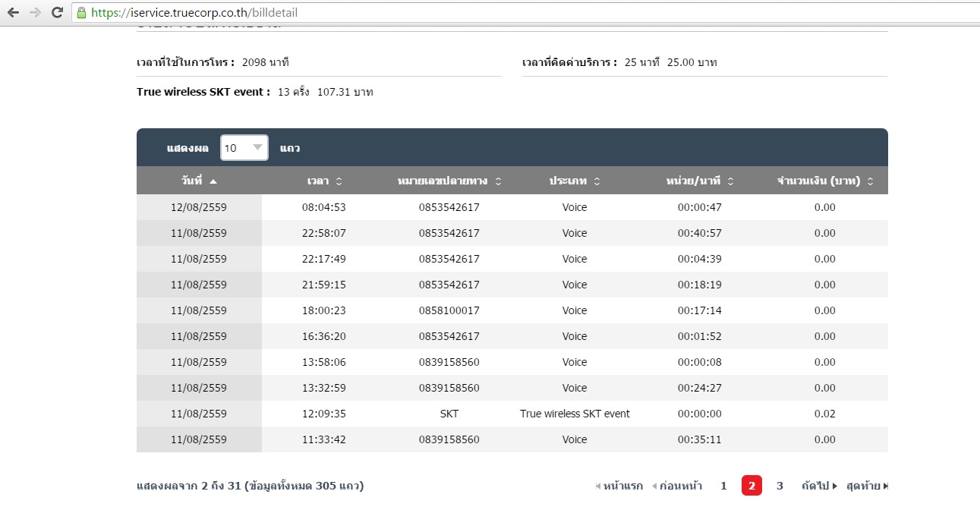Go to first page via หน้าแรก
980x510 pixels.
(x=619, y=486)
